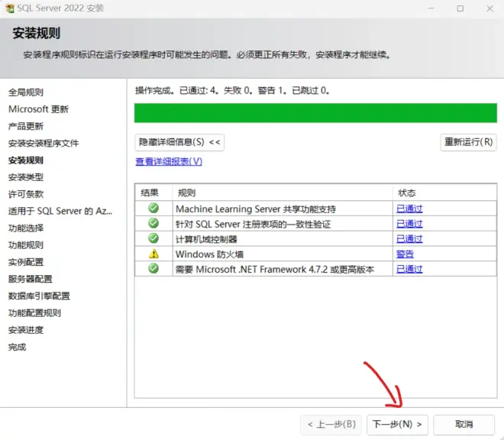Click the 上一步(B) button
The image size is (504, 440).
pos(331,425)
